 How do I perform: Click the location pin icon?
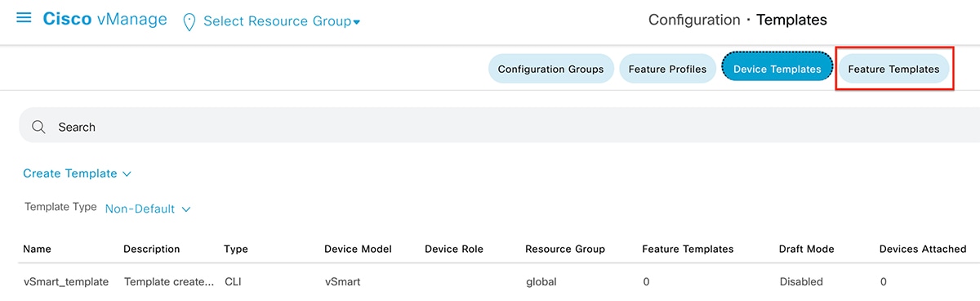(x=189, y=21)
